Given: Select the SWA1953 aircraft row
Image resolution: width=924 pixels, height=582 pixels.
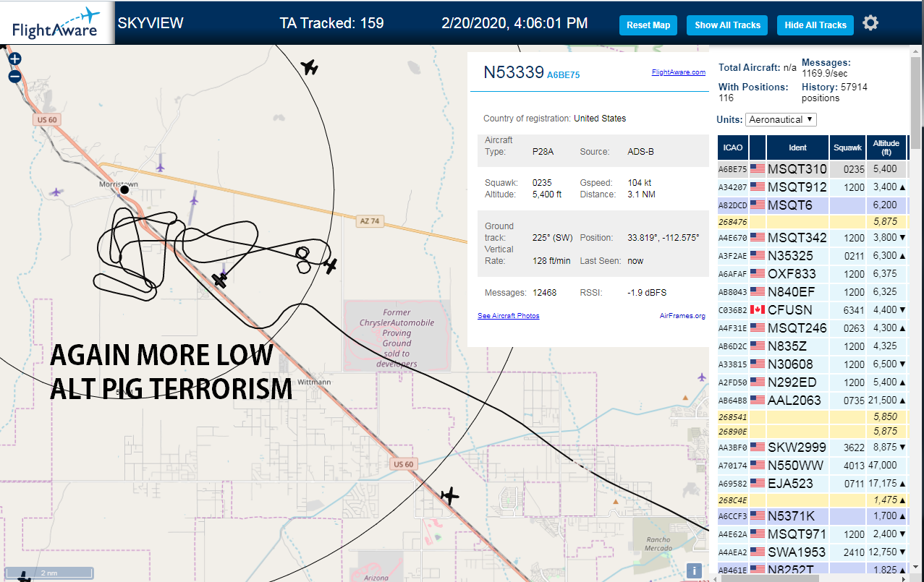Looking at the screenshot, I should point(812,552).
